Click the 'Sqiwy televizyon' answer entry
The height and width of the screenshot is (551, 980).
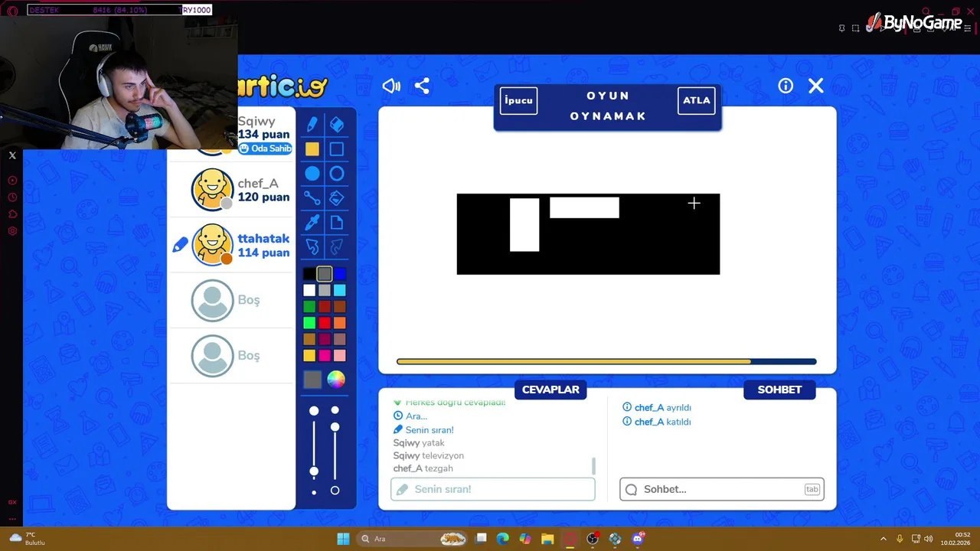click(429, 455)
